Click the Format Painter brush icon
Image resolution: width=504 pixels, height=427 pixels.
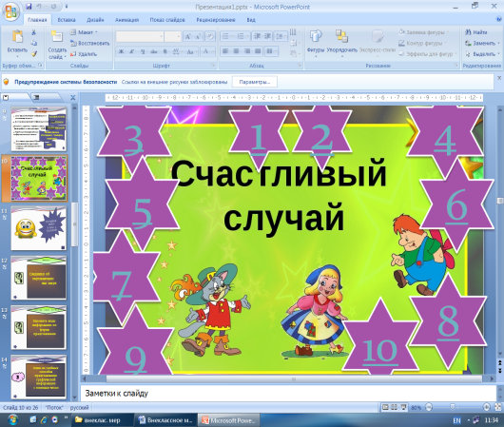pos(33,53)
